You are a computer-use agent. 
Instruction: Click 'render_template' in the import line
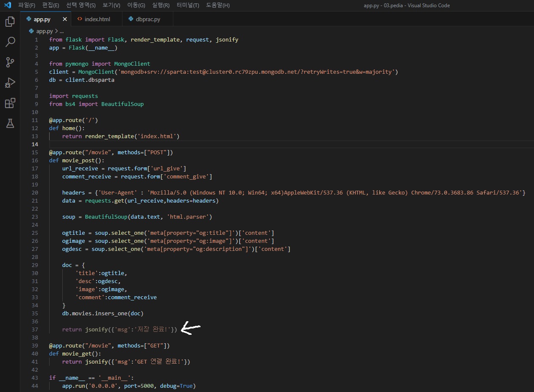point(155,39)
